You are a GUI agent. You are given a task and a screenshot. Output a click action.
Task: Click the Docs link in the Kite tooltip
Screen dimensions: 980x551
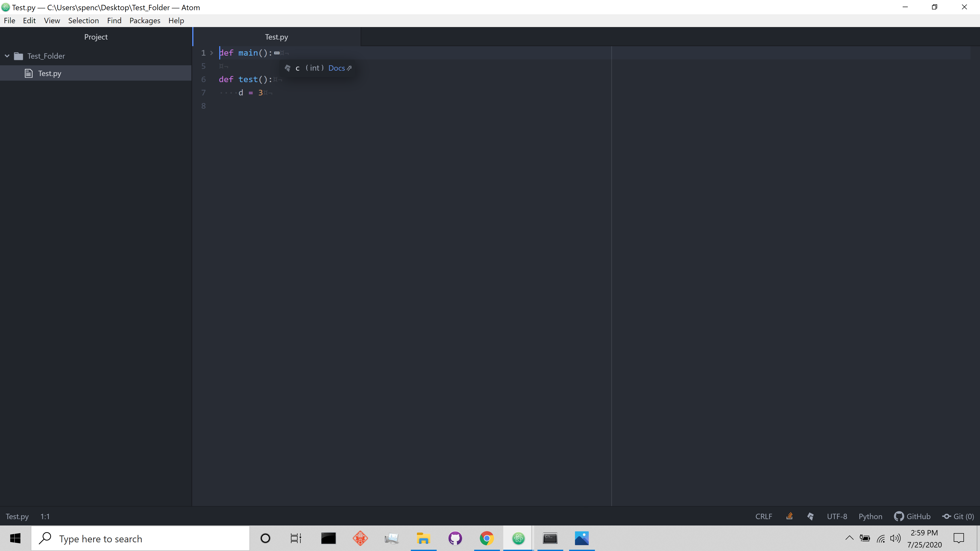coord(336,68)
